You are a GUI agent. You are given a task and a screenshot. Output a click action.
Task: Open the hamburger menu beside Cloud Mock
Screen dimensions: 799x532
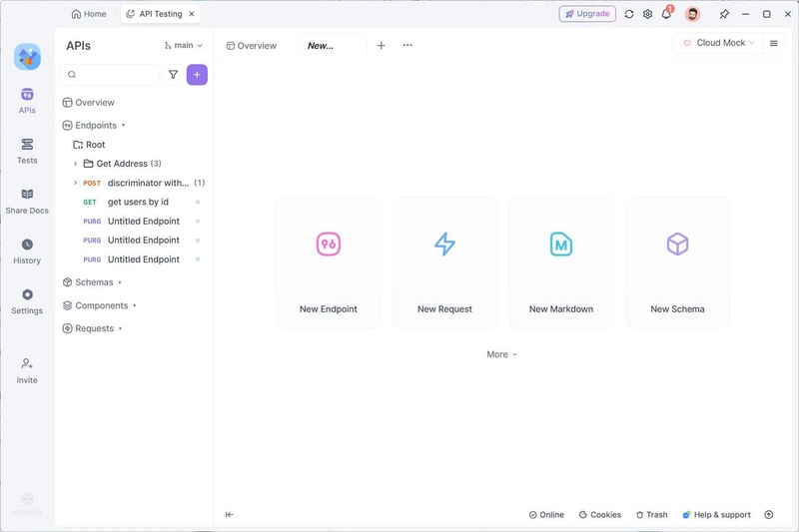coord(773,43)
